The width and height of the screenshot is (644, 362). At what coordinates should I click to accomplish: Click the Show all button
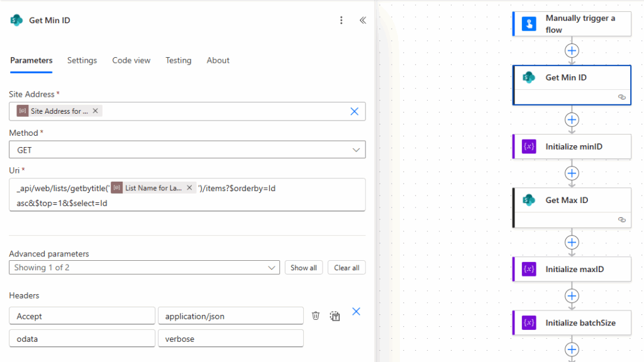point(304,268)
